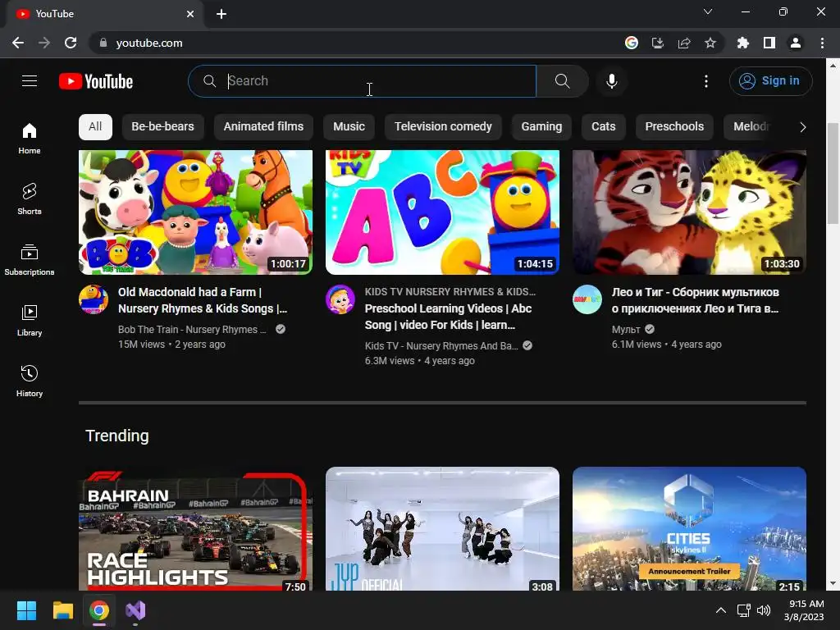Screen dimensions: 840x630
Task: Open the Cities Skylines II trailer thumbnail
Action: [689, 529]
